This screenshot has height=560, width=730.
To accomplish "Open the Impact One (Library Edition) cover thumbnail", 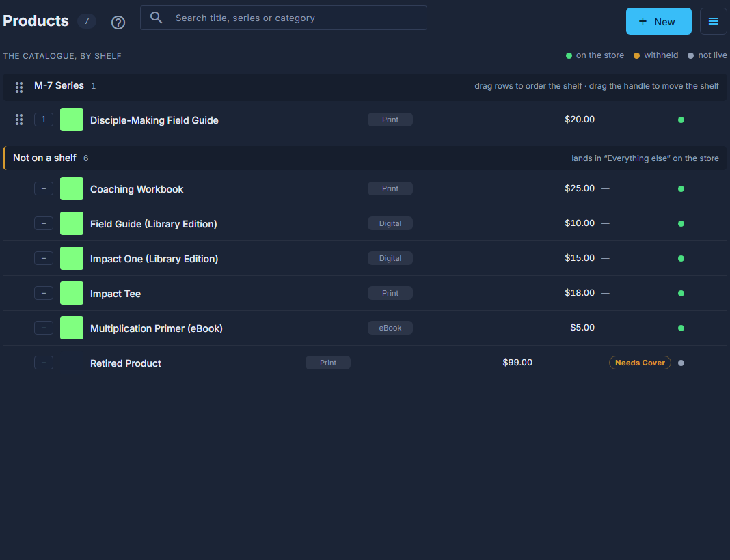I will [x=72, y=258].
